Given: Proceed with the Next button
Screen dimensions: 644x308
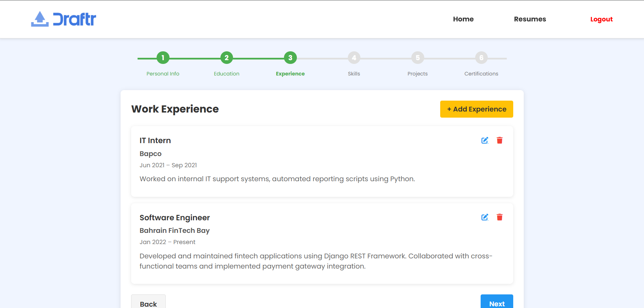Looking at the screenshot, I should point(497,303).
